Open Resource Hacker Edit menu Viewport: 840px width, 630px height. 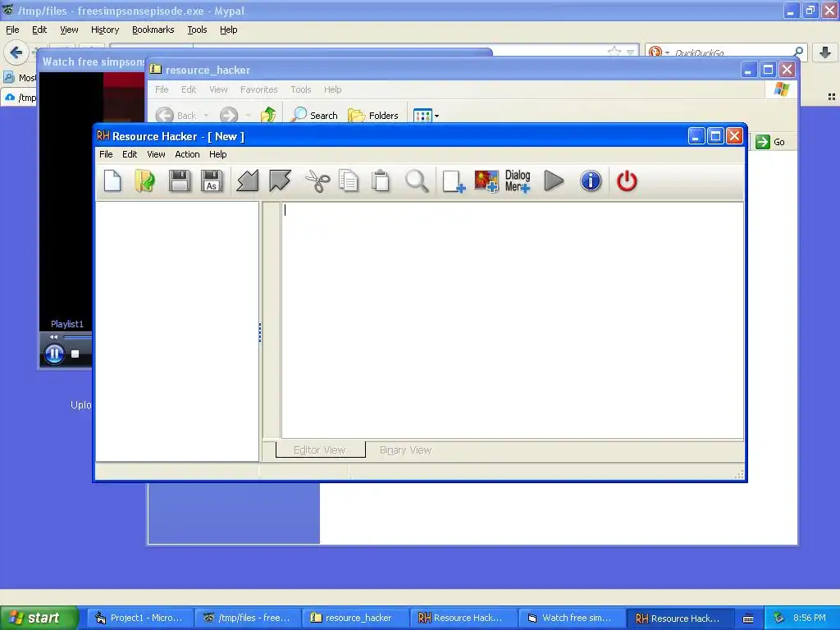pos(130,154)
